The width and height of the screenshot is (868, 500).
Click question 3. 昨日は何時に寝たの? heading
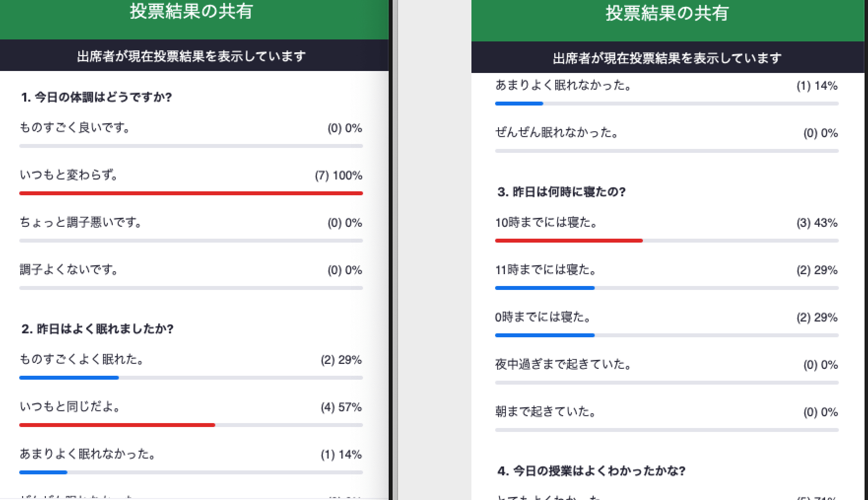coord(561,192)
